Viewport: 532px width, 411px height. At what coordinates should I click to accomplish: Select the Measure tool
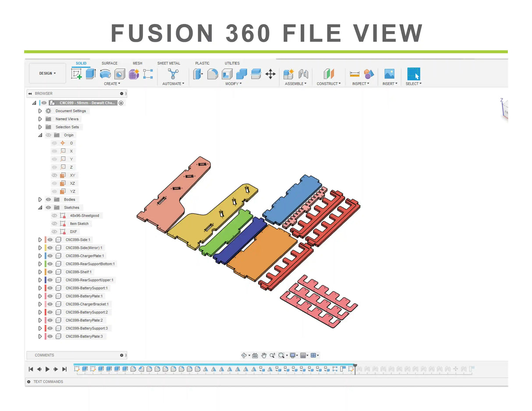(355, 74)
